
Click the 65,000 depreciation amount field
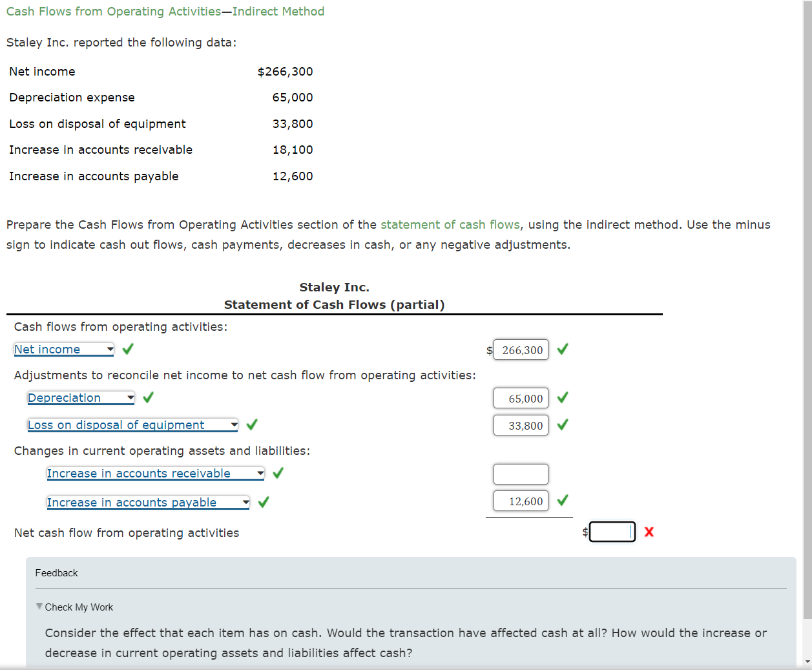click(x=521, y=398)
